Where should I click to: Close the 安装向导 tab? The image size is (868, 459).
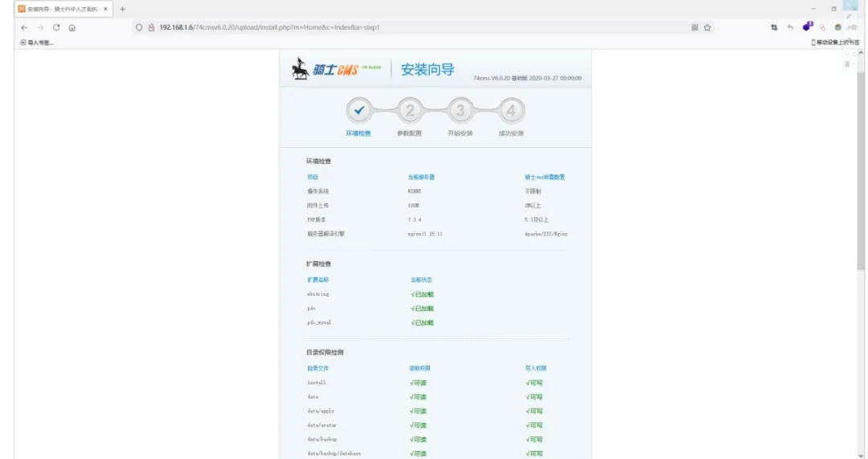105,9
